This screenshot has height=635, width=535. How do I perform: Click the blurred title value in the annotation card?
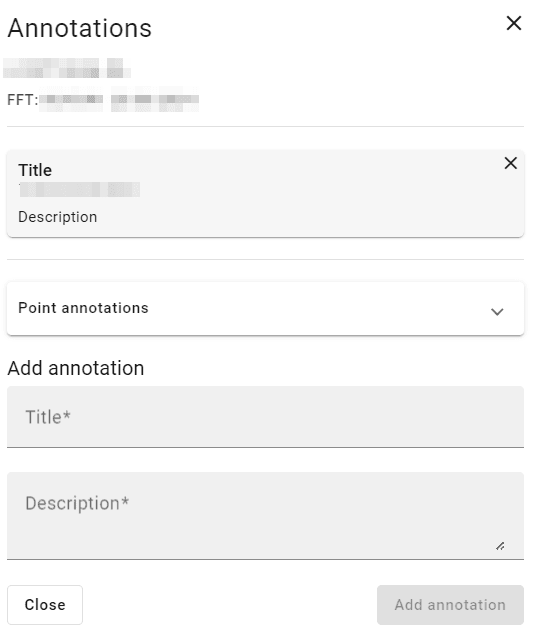tap(79, 190)
